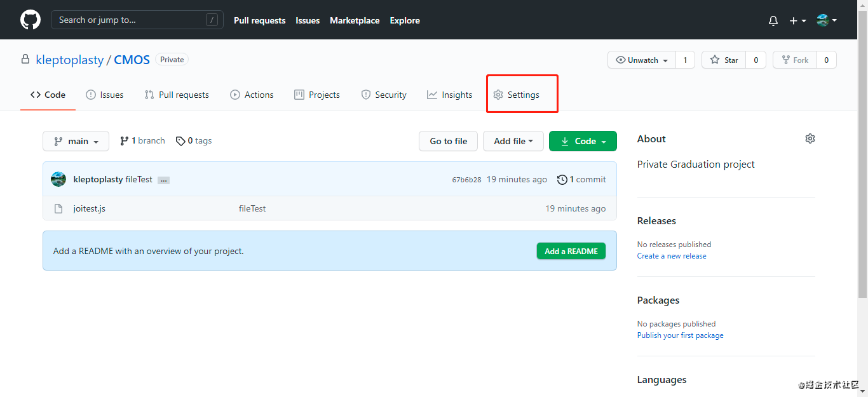Click the Add a README button
Image resolution: width=868 pixels, height=397 pixels.
[x=571, y=251]
